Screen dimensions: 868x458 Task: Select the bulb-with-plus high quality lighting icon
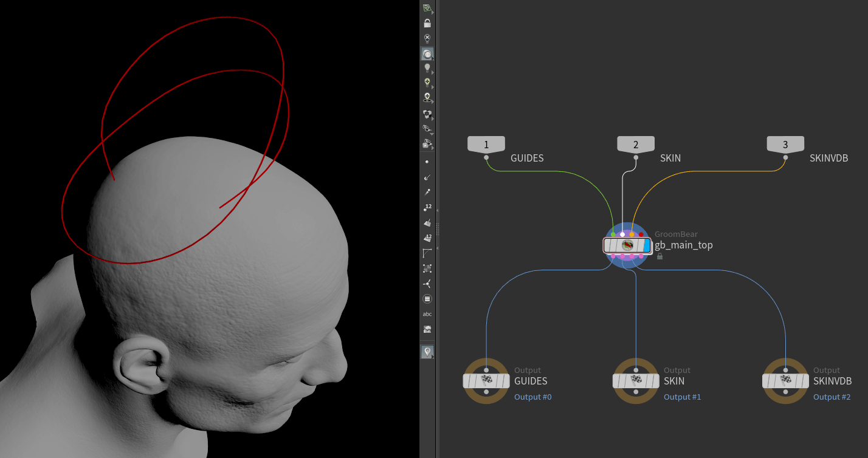427,83
